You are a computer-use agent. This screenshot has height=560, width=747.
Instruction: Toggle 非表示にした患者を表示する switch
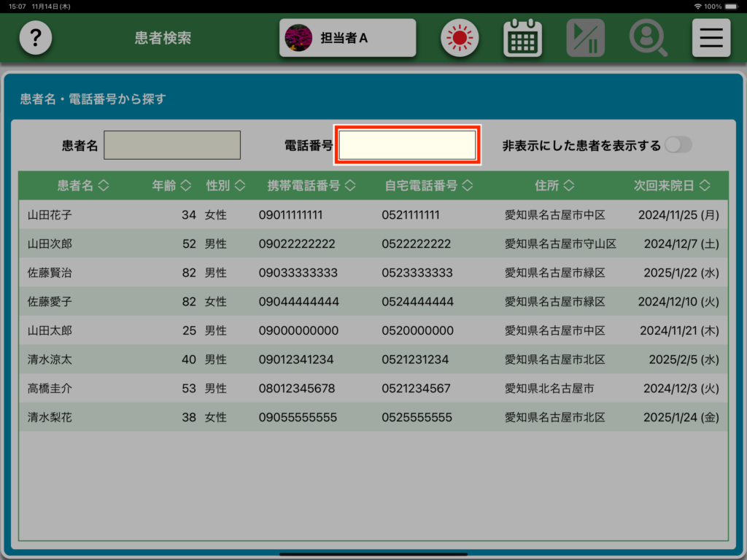pos(678,145)
